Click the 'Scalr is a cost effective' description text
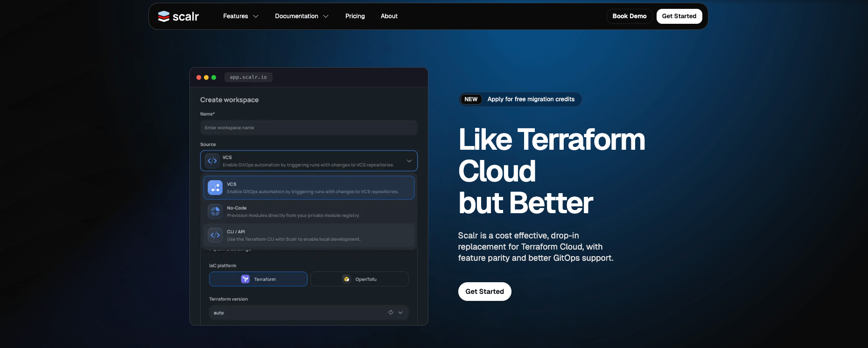This screenshot has width=868, height=348. pyautogui.click(x=536, y=247)
